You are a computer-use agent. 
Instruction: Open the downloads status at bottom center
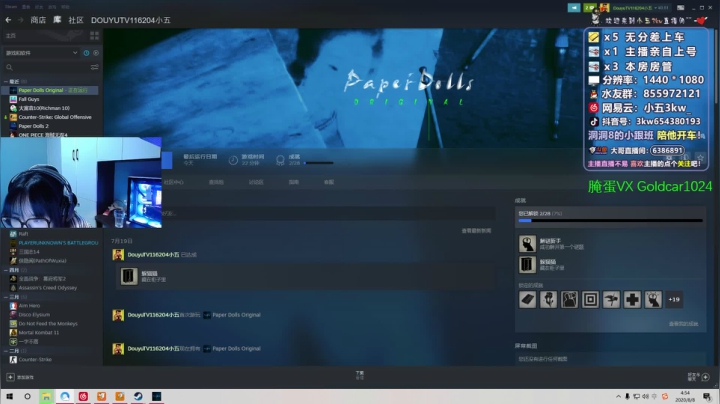coord(360,375)
